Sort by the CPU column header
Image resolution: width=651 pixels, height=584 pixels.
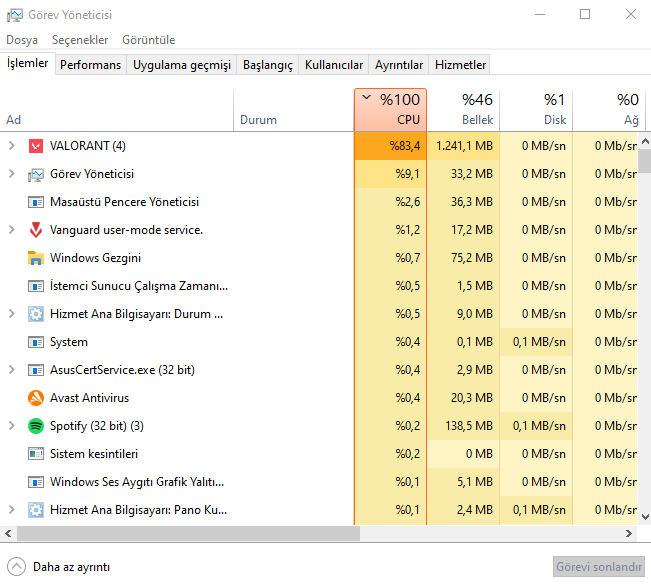(390, 110)
